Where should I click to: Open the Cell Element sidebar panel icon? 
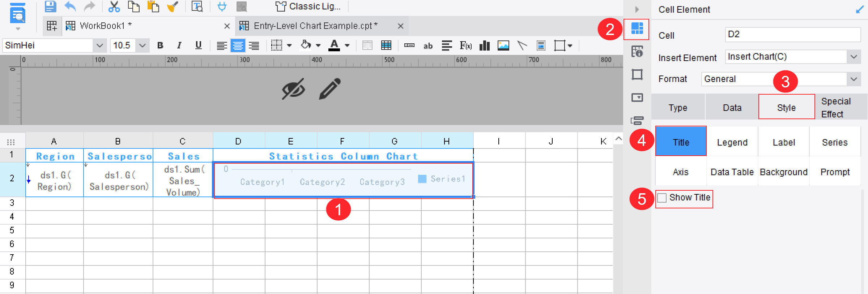[x=637, y=28]
